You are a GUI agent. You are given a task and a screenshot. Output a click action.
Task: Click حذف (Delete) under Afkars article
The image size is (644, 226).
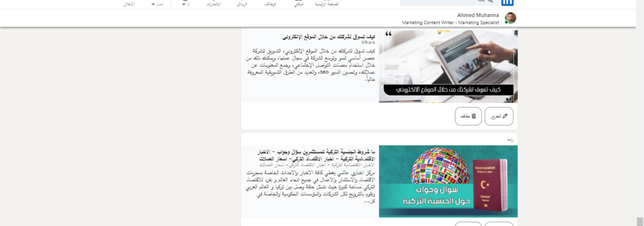[x=468, y=116]
